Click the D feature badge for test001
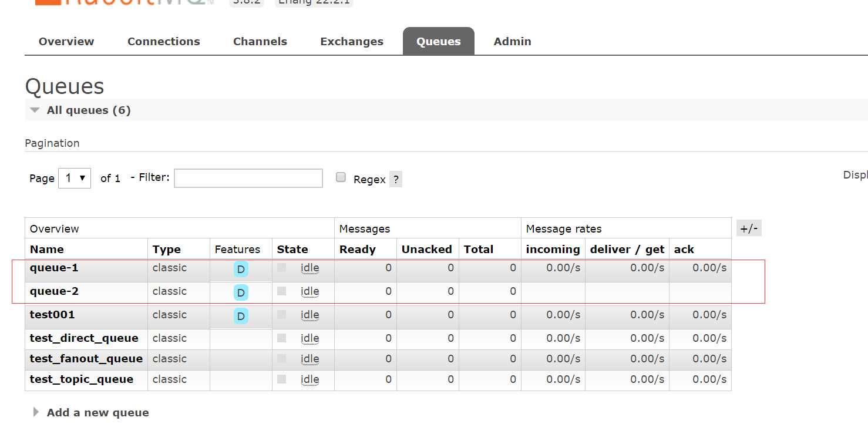This screenshot has height=434, width=868. tap(241, 317)
